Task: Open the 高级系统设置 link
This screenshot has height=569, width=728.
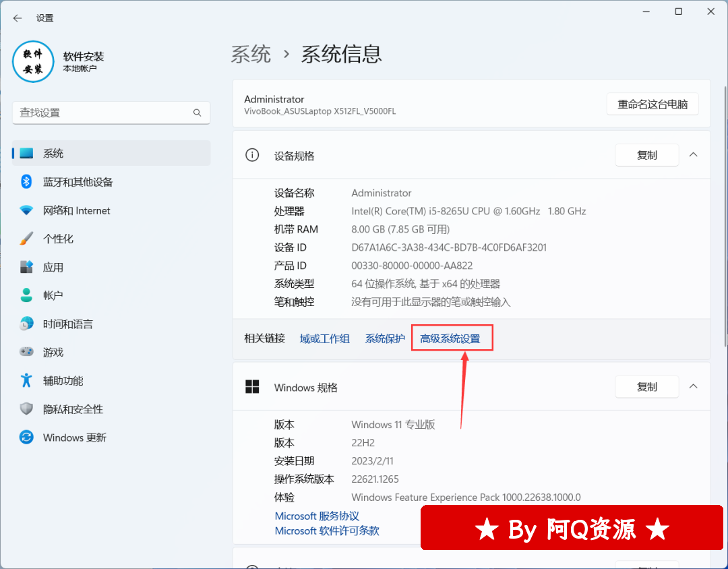Action: click(450, 338)
